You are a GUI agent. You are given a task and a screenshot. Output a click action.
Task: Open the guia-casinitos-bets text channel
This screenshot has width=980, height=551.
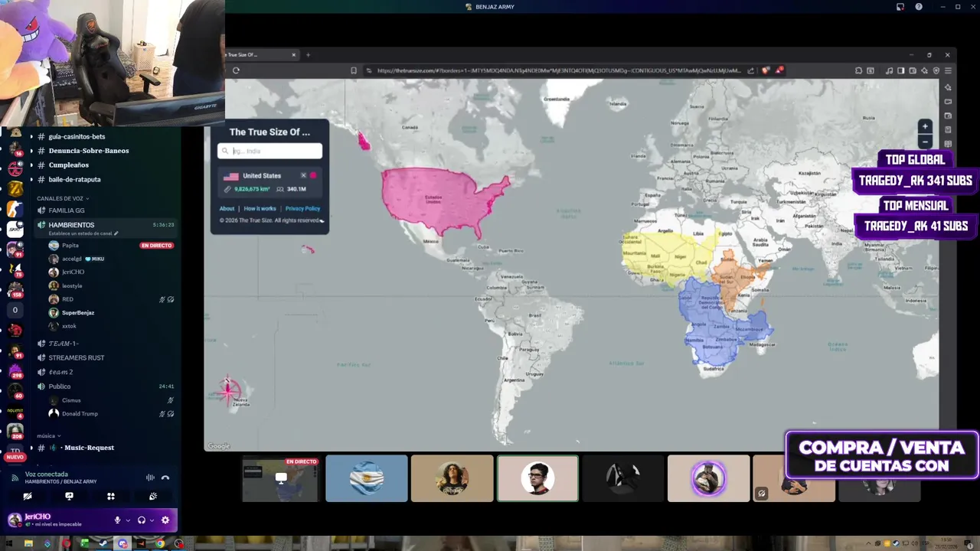(x=77, y=136)
